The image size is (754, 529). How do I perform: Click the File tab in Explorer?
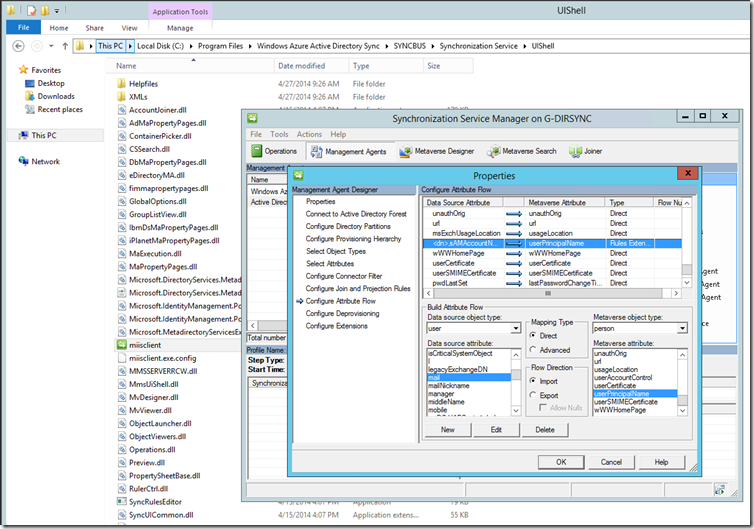point(23,27)
